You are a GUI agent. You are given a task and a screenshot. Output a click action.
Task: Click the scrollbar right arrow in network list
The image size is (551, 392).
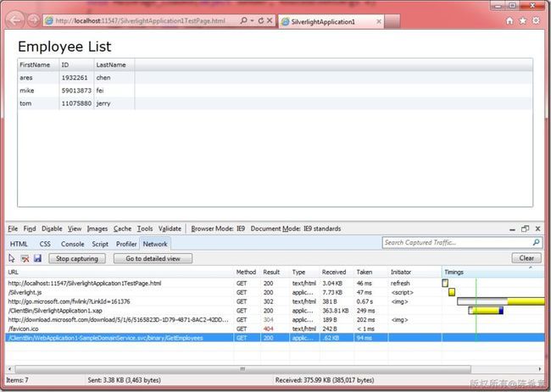tap(540, 369)
